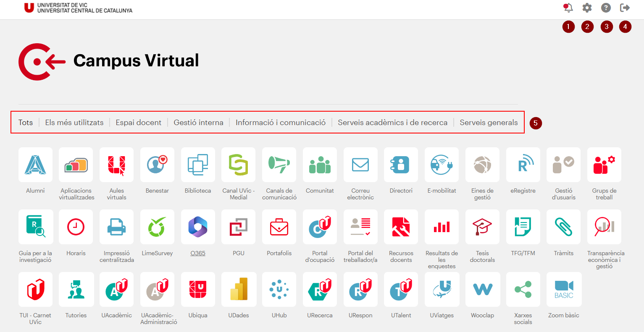Open the URespon icon
Screen dimensions: 644x332
click(360, 289)
